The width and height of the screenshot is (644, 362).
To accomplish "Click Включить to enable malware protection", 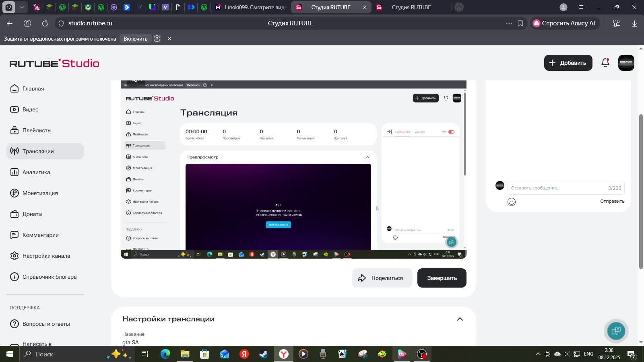I will (x=135, y=39).
